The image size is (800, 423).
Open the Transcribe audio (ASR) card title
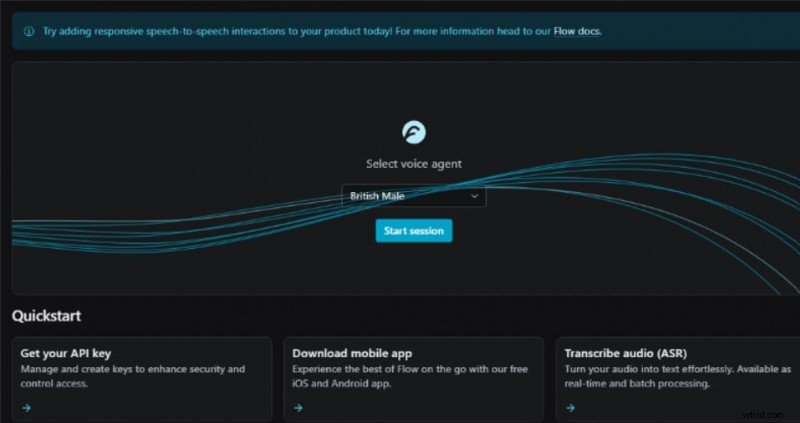coord(632,353)
